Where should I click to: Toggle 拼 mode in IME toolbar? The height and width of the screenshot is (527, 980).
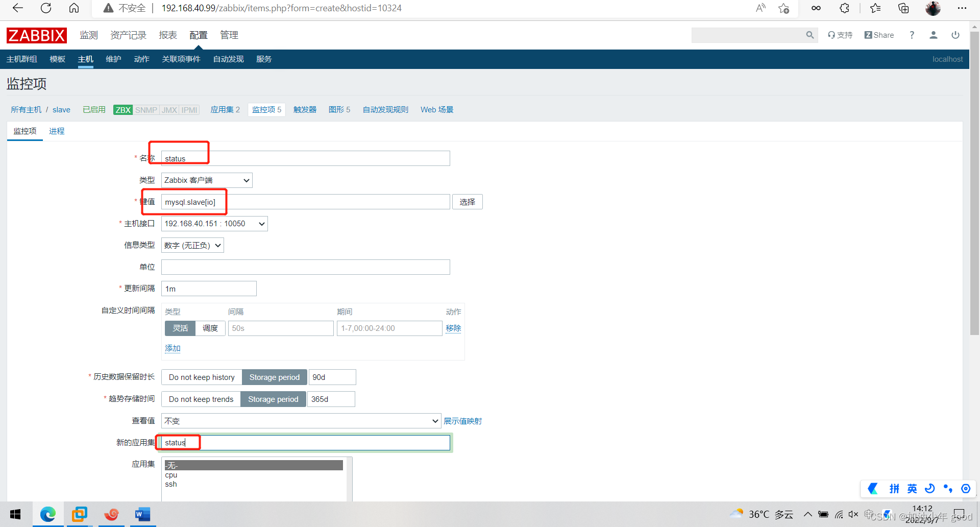point(894,489)
